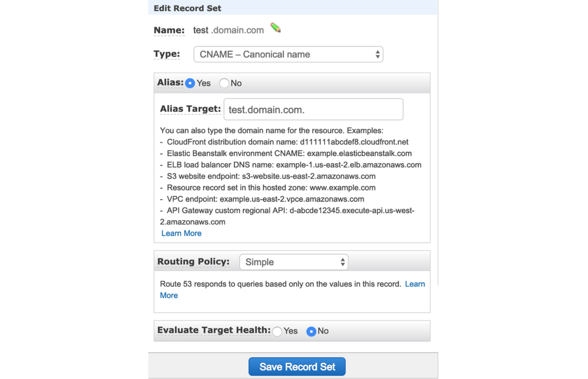
Task: Open Learn More link under alias examples
Action: pos(181,233)
